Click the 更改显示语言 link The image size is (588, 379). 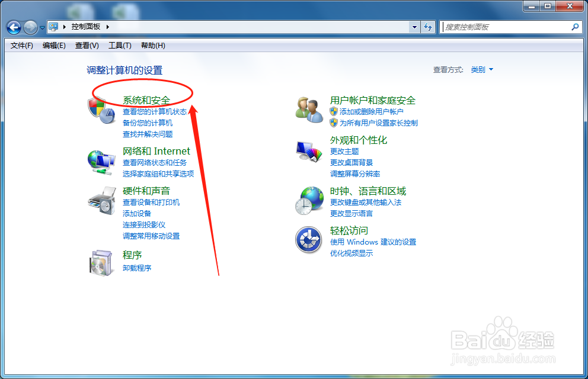(351, 213)
